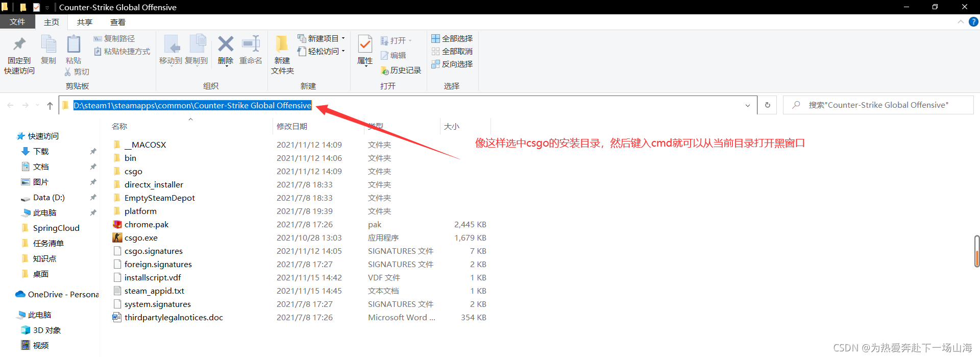This screenshot has width=980, height=357.
Task: Click the vertical scrollbar thumb
Action: pos(977,251)
